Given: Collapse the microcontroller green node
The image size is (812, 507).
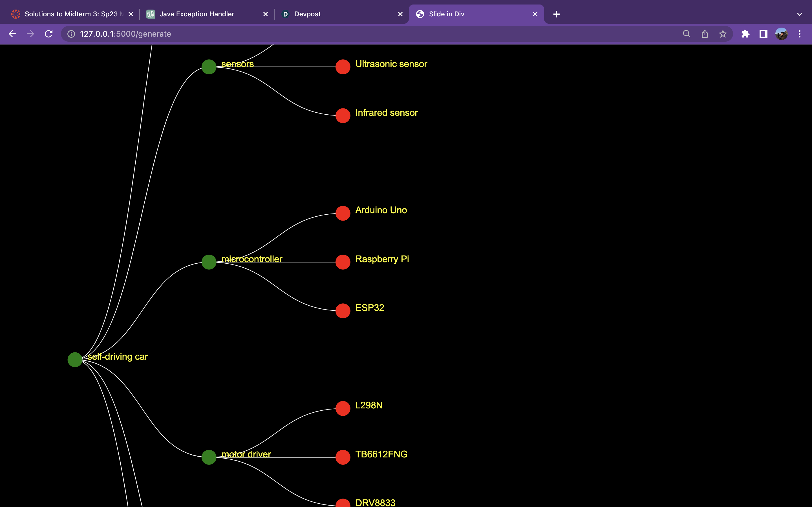Looking at the screenshot, I should 209,262.
